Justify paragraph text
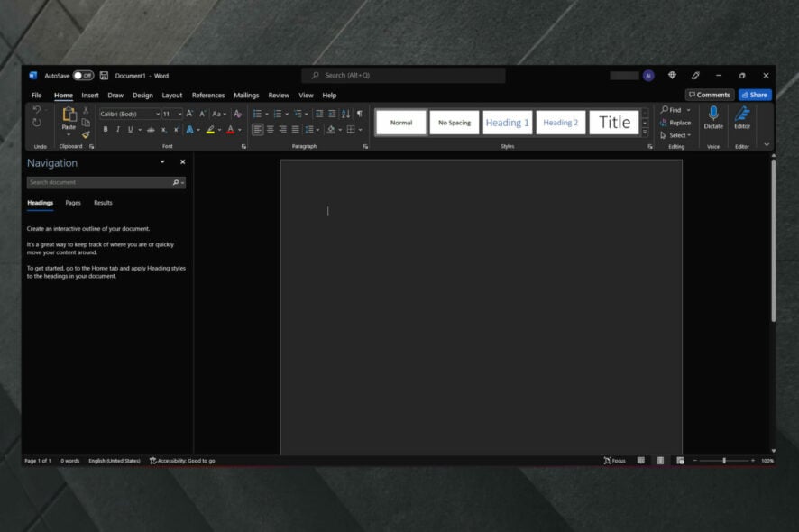The width and height of the screenshot is (799, 532). (x=296, y=130)
